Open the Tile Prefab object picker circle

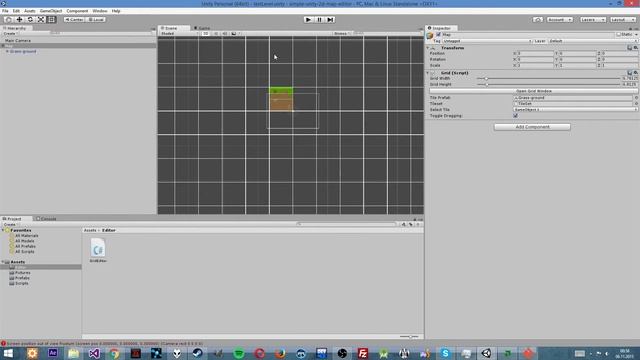point(636,98)
